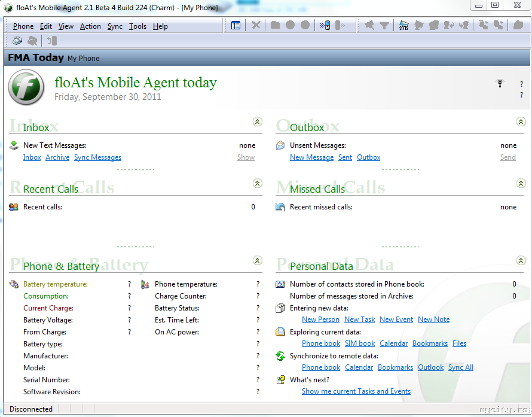
Task: Click the green FMA logo
Action: [x=26, y=87]
